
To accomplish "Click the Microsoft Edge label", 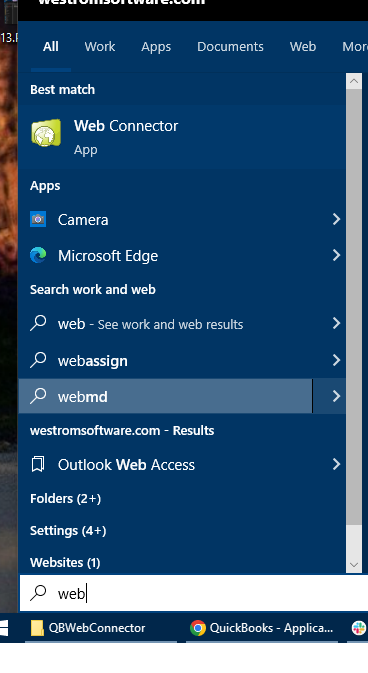I will point(108,256).
